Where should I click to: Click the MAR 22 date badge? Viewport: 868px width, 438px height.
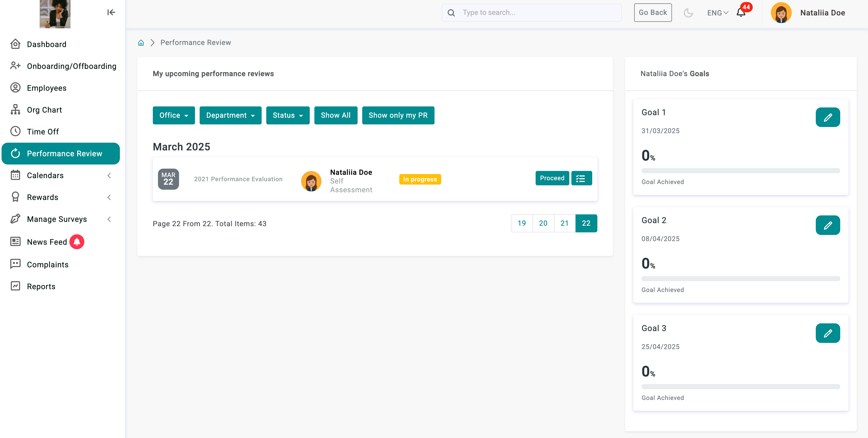click(169, 179)
